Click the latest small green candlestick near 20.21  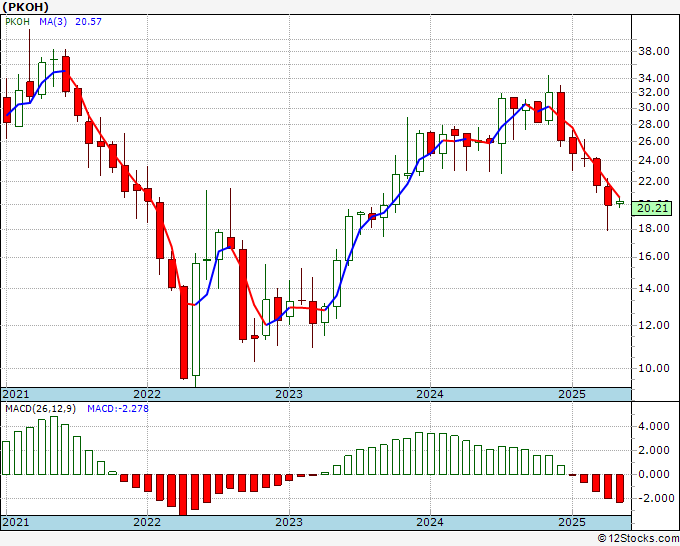[x=620, y=203]
